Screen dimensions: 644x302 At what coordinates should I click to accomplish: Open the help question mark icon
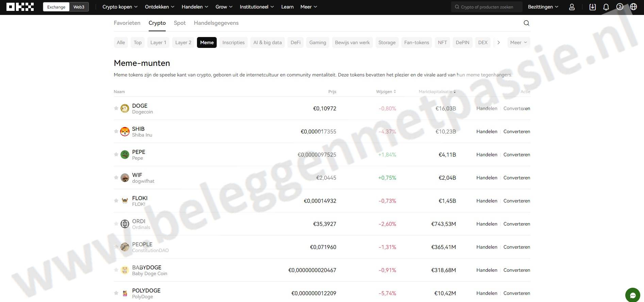click(x=620, y=7)
